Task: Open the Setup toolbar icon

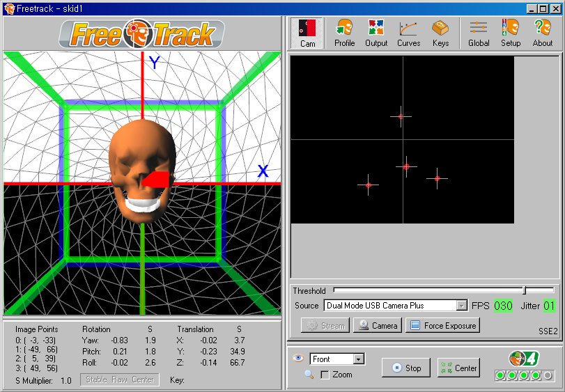Action: point(511,33)
